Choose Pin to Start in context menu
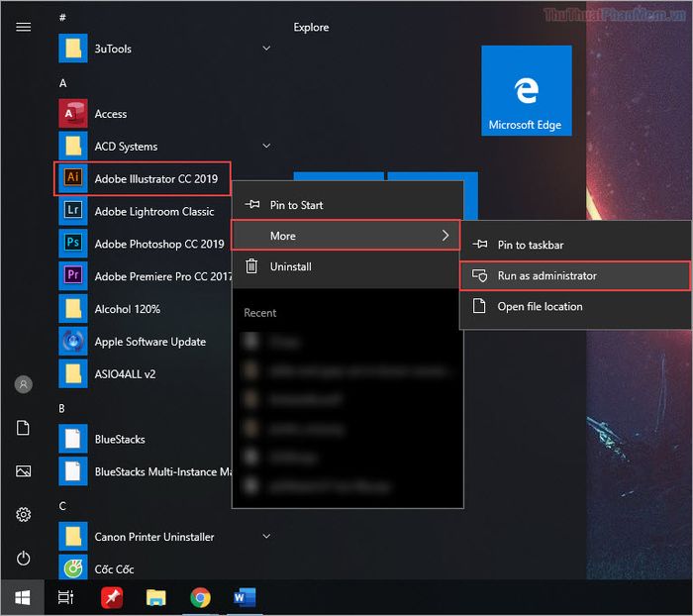Screen dimensions: 693x616 tap(347, 205)
